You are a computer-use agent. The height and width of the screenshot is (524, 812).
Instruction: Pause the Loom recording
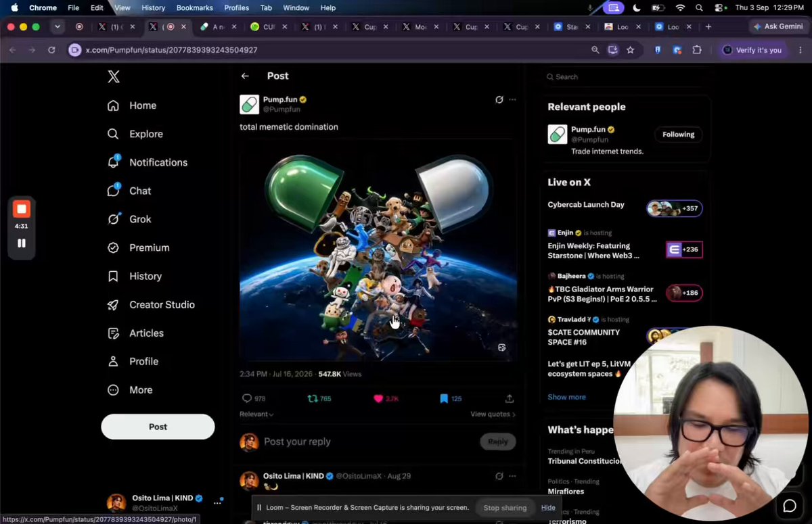[x=22, y=243]
